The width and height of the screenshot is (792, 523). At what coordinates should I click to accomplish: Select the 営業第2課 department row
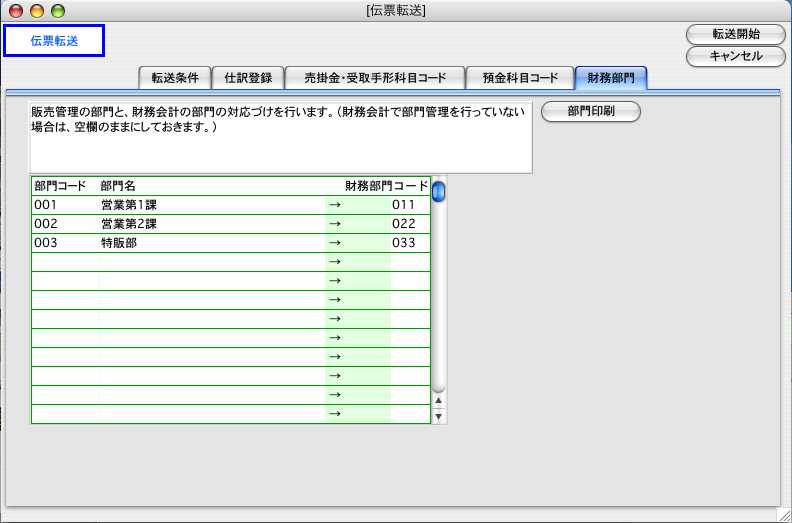coord(210,224)
